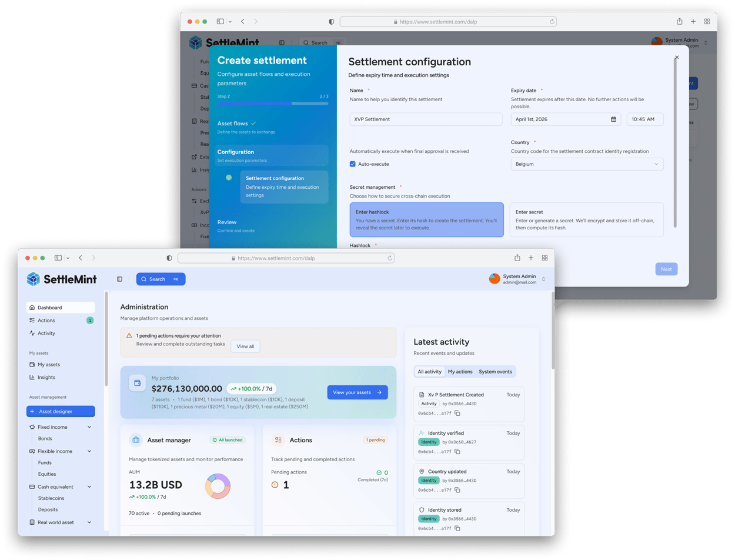Viewport: 735px width, 560px height.
Task: Click the Next button in settlement dialog
Action: [666, 269]
